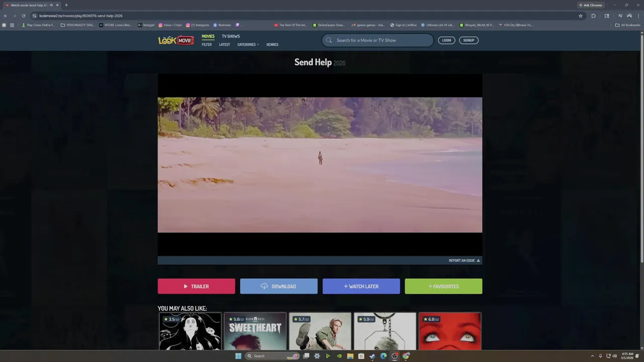Screen dimensions: 644x362
Task: Click the browser reload icon
Action: 23,16
